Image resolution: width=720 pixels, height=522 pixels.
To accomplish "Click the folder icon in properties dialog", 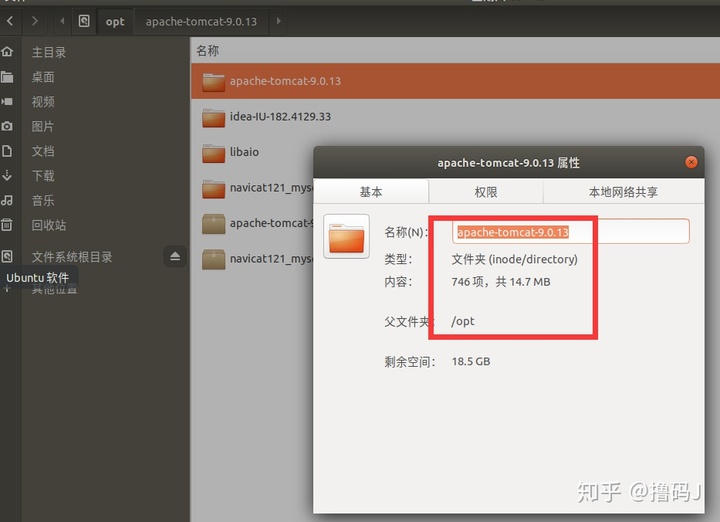I will point(347,236).
